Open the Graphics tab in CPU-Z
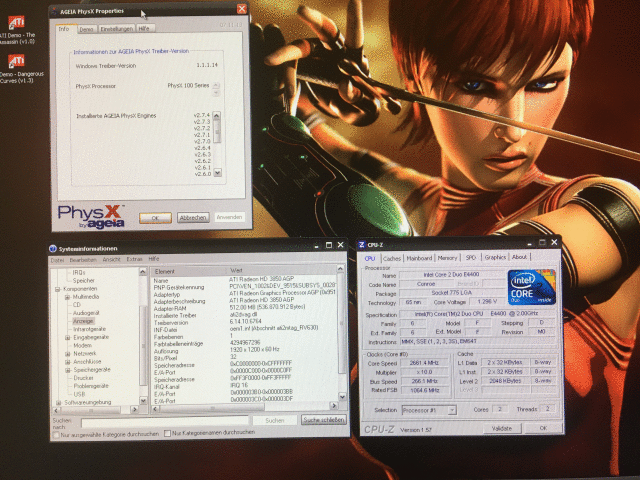The height and width of the screenshot is (480, 640). (x=495, y=257)
